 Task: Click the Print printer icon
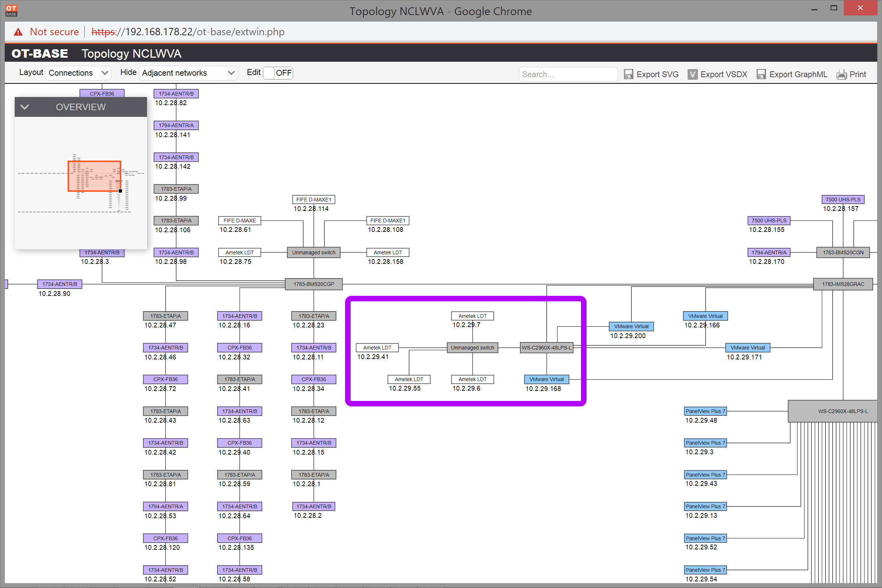pos(841,74)
